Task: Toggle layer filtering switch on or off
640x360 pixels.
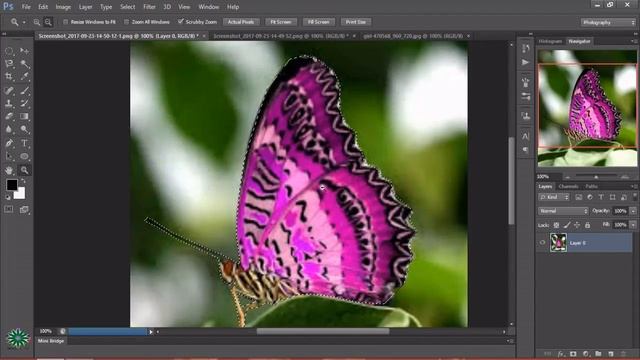Action: (x=635, y=196)
